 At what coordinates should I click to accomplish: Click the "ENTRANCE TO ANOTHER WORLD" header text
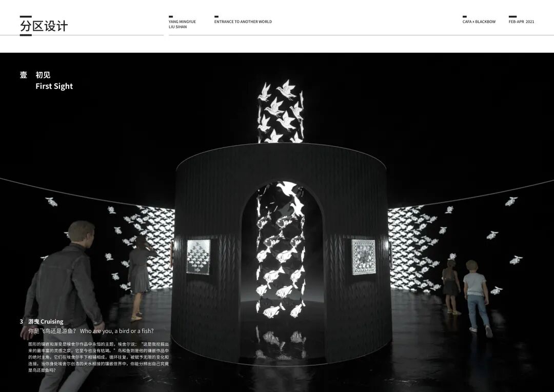[x=243, y=22]
